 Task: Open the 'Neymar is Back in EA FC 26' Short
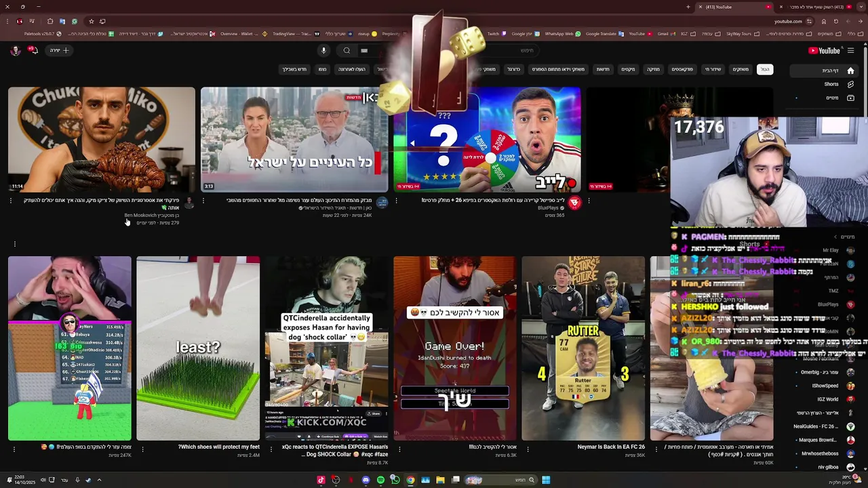click(583, 348)
